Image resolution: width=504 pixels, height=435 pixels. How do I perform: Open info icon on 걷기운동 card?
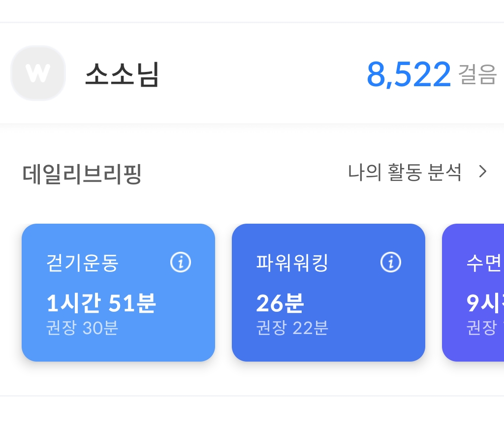coord(181,263)
